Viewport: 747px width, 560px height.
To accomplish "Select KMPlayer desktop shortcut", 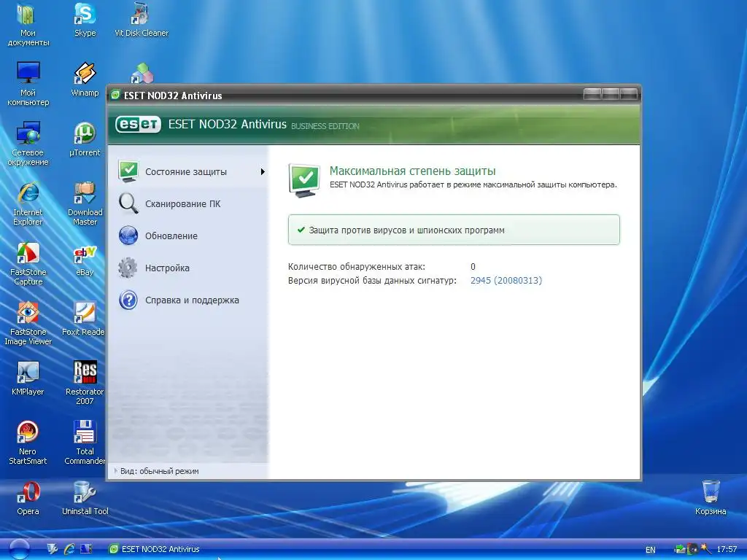I will click(28, 378).
